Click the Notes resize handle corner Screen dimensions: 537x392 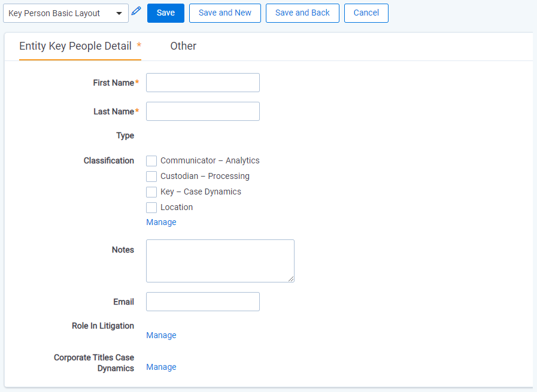tap(291, 279)
